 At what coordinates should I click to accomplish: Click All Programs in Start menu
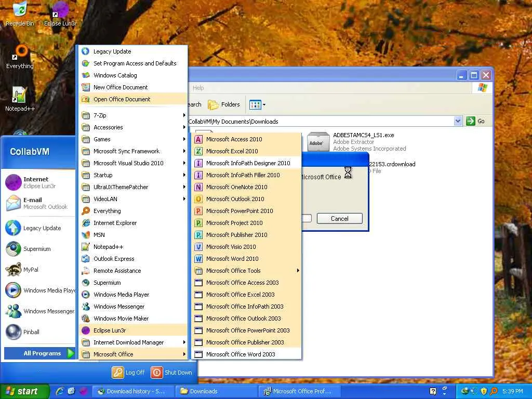pos(39,353)
